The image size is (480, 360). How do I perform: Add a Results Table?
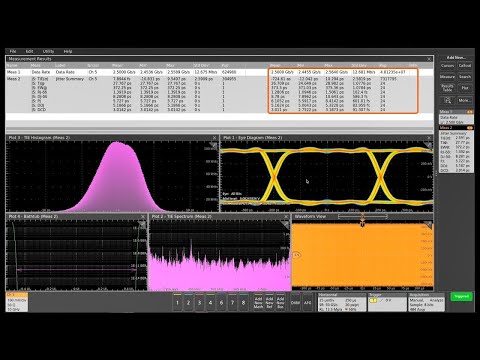[x=447, y=88]
